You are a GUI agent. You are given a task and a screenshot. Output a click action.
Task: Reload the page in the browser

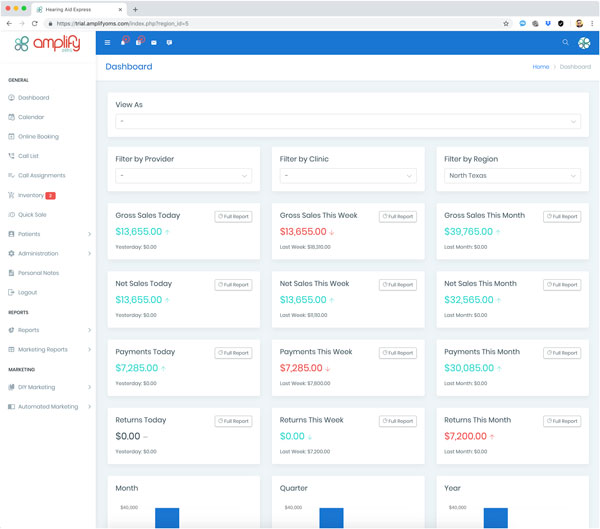[x=35, y=23]
